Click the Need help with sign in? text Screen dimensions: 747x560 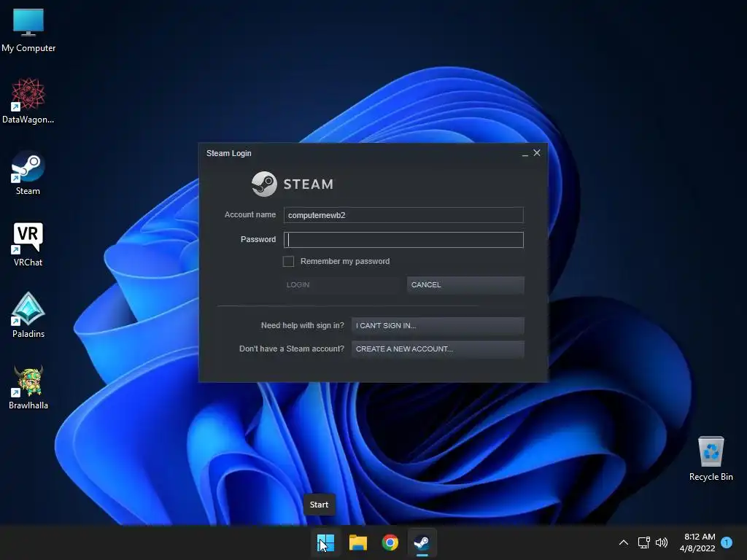click(303, 325)
